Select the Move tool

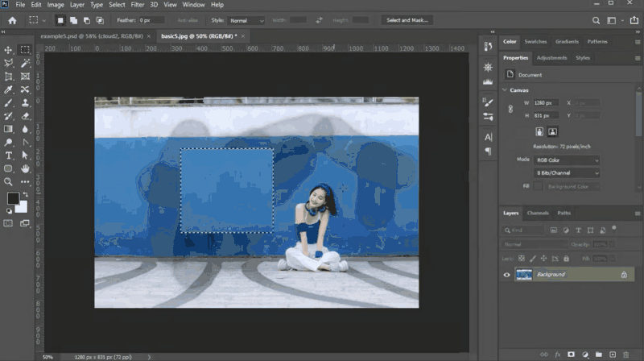coord(9,50)
